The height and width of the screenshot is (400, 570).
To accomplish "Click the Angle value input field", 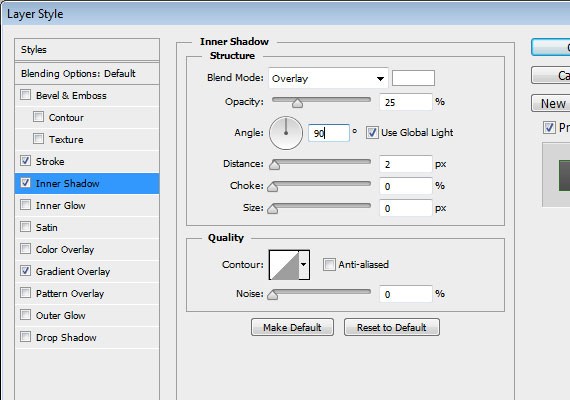I will (329, 133).
